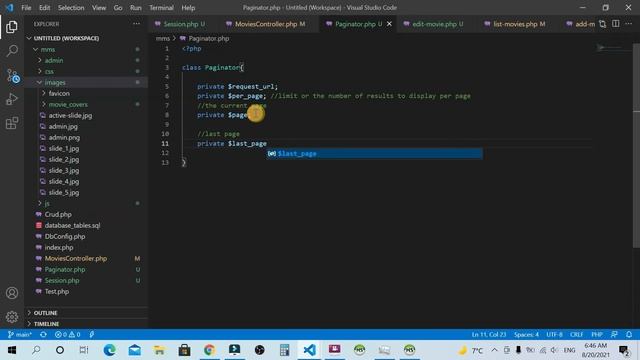Close the Paginator.php tab

389,24
